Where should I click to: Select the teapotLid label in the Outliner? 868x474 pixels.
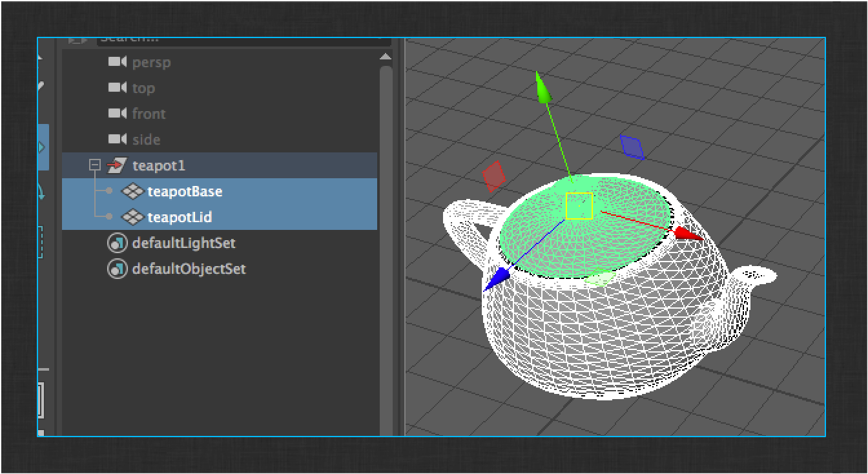click(180, 217)
